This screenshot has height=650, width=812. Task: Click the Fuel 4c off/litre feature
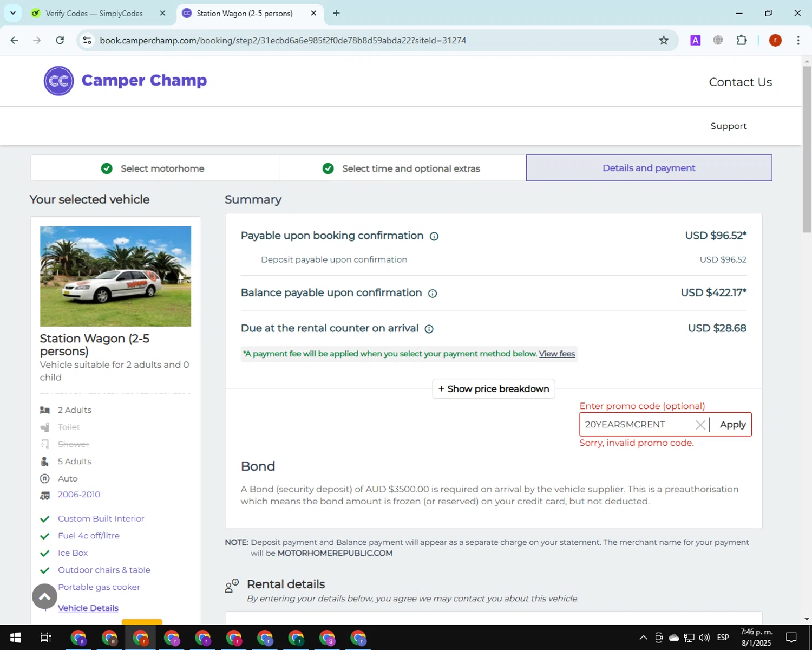click(89, 536)
